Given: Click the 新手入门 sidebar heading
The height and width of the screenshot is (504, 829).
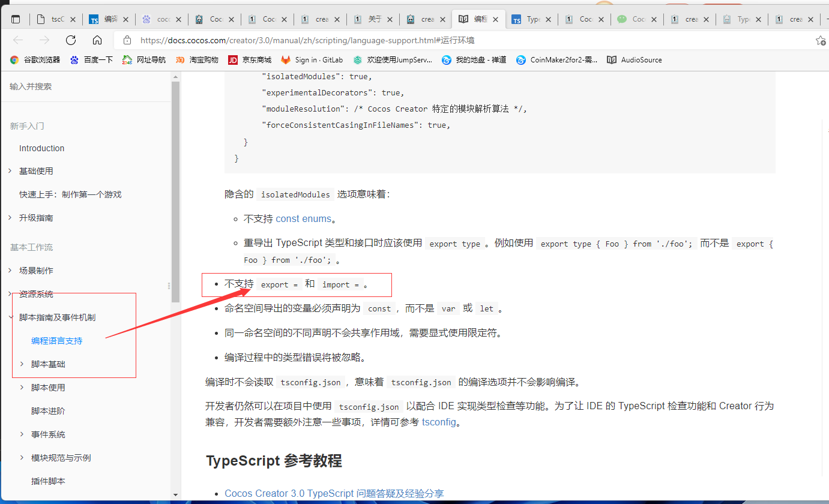Looking at the screenshot, I should pos(27,126).
